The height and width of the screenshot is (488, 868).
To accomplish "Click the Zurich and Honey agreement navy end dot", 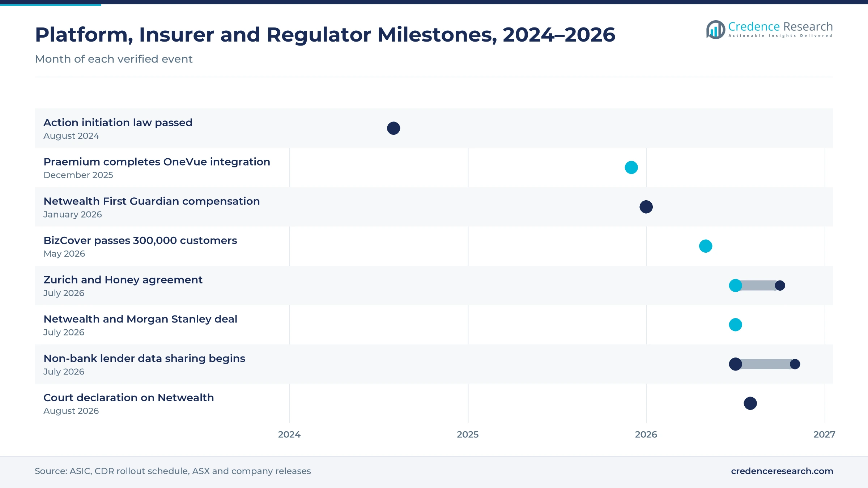I will [x=780, y=286].
